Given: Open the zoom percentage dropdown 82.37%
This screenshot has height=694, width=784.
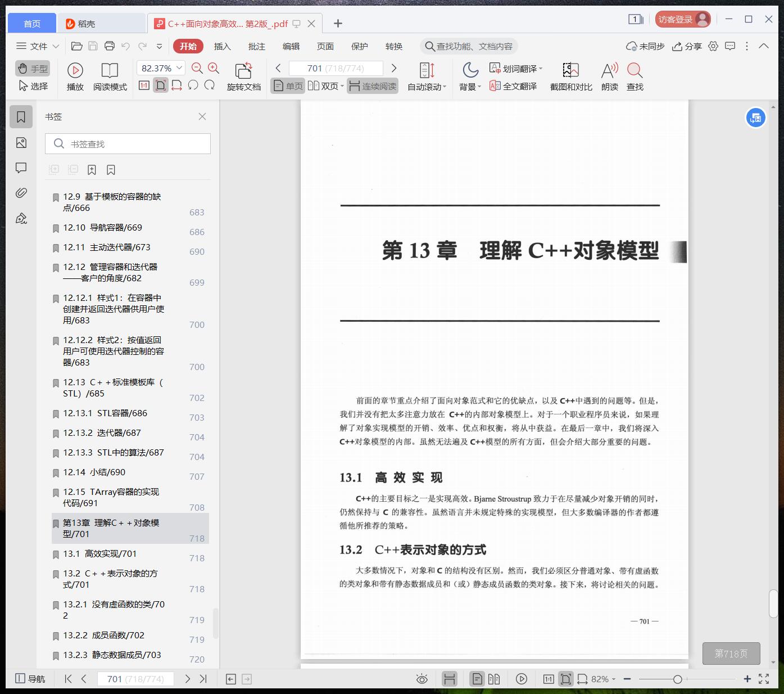Looking at the screenshot, I should tap(161, 68).
